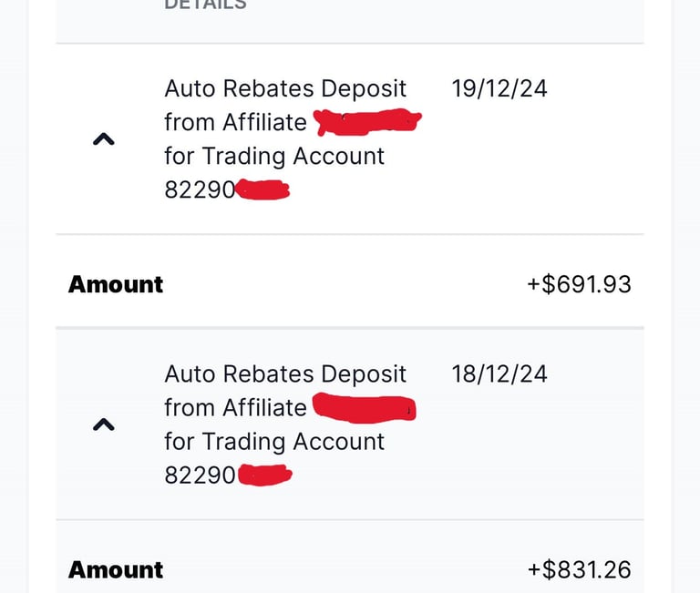Click the red redaction after 82290 in 19/12/24 entry

(262, 190)
